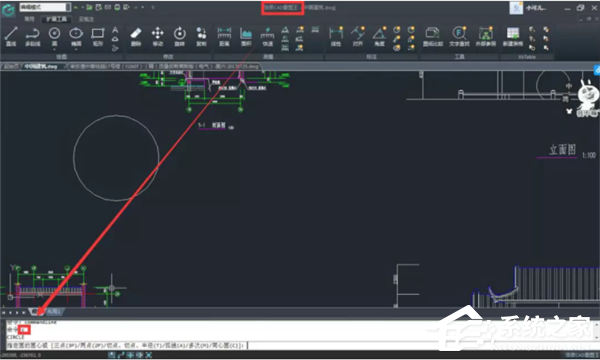Open the second layout tab beside Model
Screen dimensions: 600x360
tap(54, 312)
